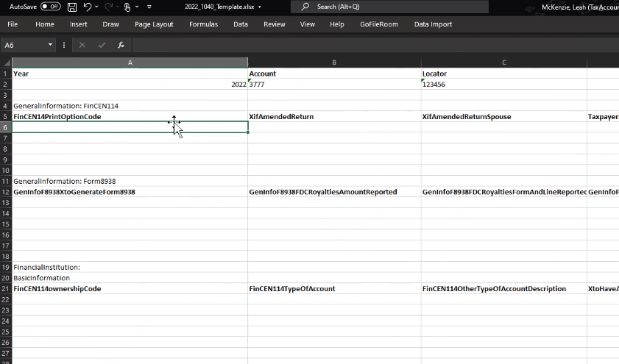
Task: Open the Data Import tab
Action: (433, 24)
